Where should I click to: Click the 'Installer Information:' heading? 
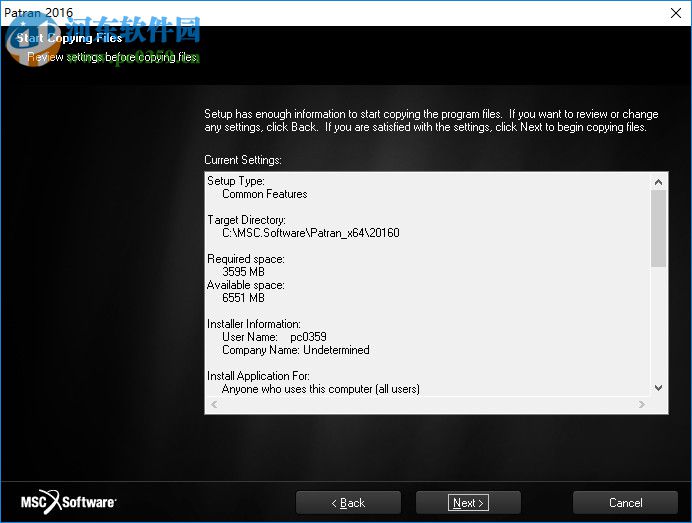(254, 324)
